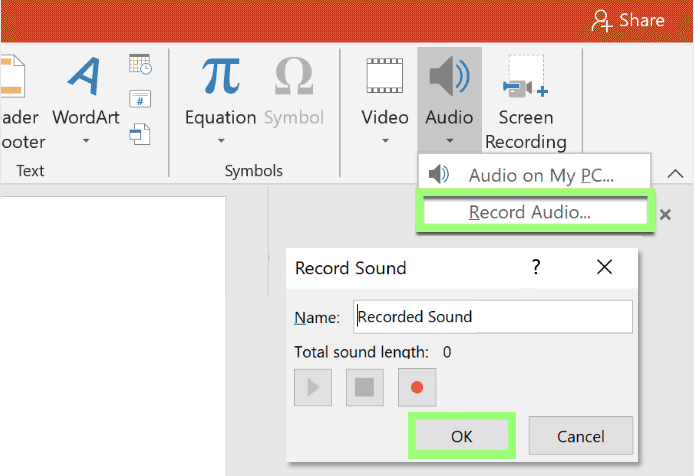
Task: Expand the Video dropdown arrow
Action: click(385, 141)
